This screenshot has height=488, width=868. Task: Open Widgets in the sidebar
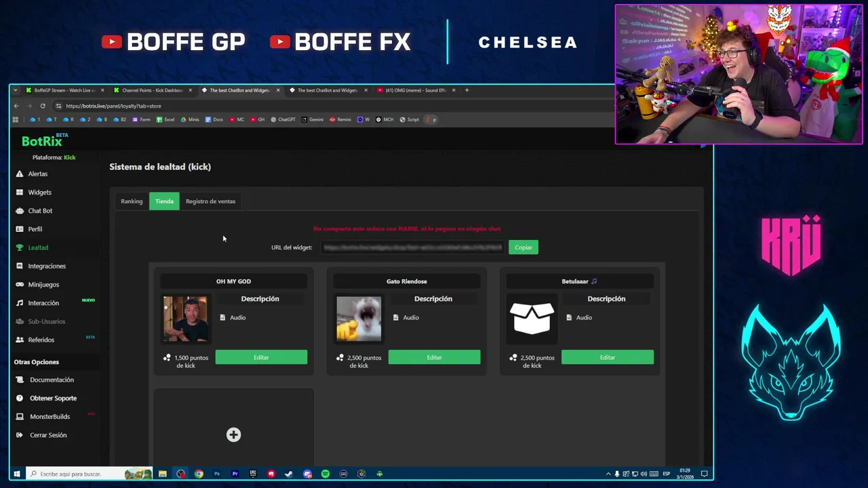pyautogui.click(x=39, y=192)
